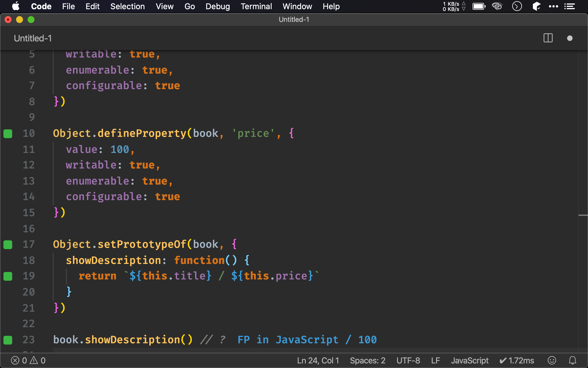
Task: Click green coverage marker on line 19
Action: 8,276
